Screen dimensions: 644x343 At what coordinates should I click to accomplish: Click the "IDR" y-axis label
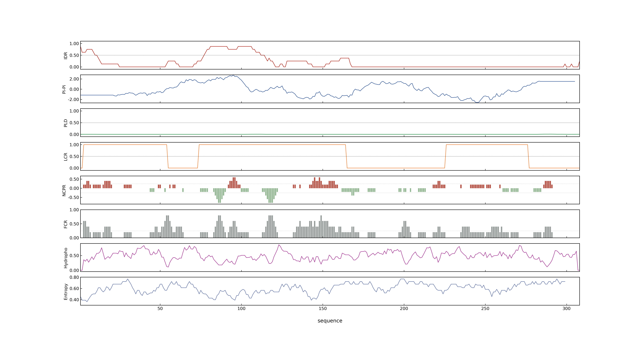point(66,55)
